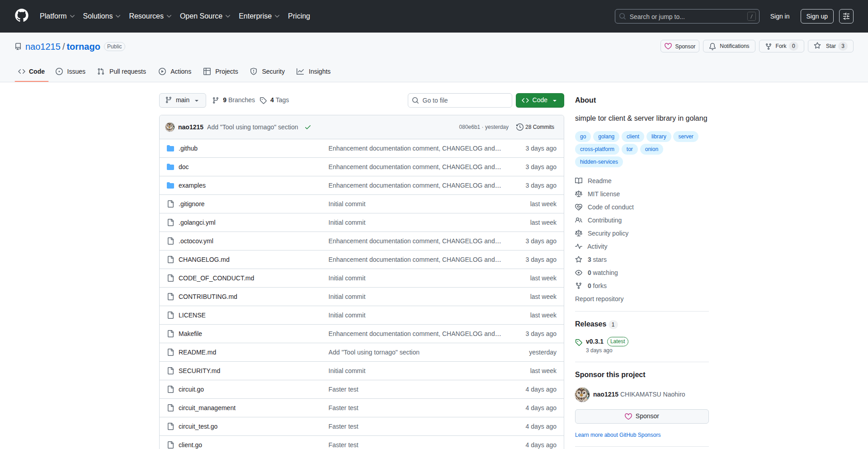Select the golang topic tag
This screenshot has height=449, width=868.
point(606,136)
